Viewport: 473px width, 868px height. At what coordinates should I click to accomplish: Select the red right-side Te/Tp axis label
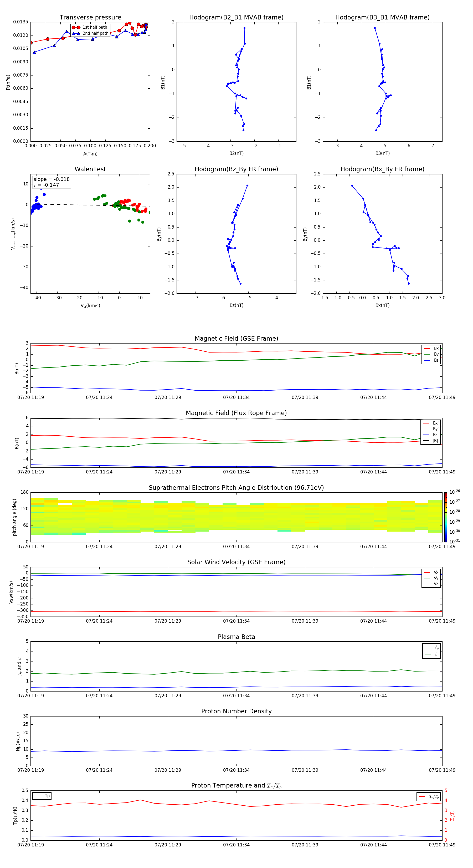click(453, 815)
